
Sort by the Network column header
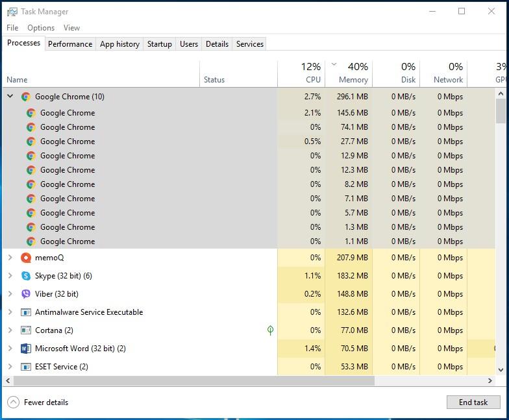tap(443, 74)
